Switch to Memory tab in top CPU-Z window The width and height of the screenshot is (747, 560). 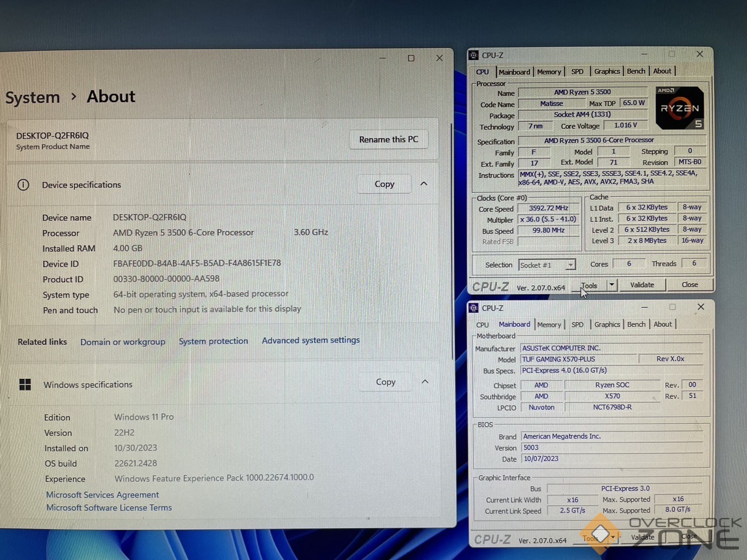point(549,72)
